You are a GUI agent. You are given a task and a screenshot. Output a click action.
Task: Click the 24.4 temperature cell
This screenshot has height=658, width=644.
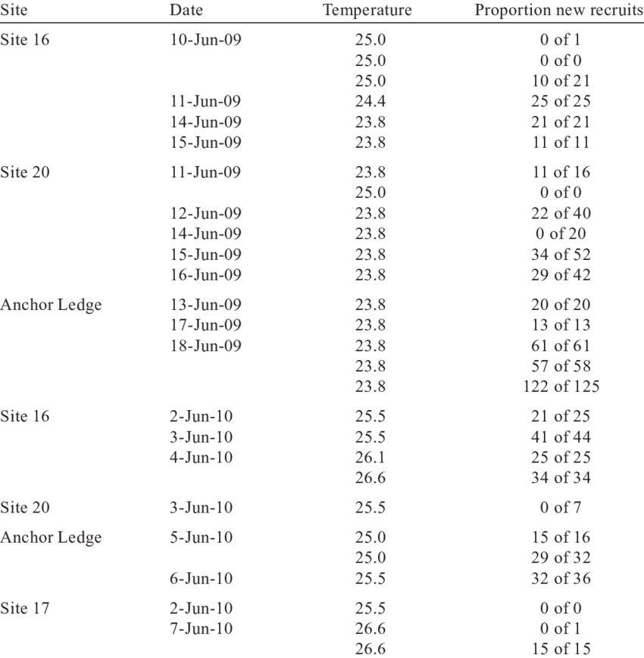click(370, 101)
